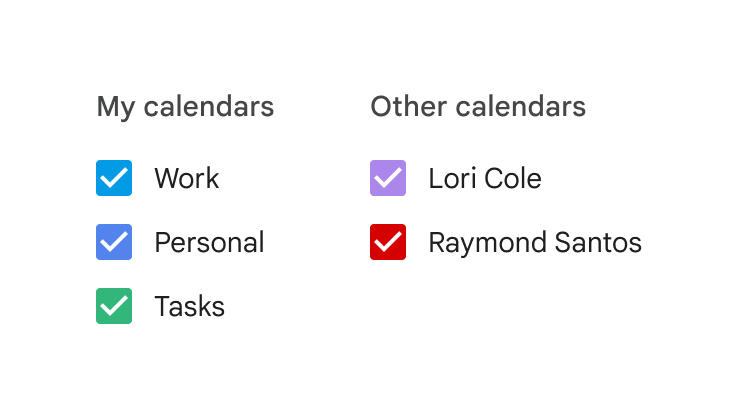The height and width of the screenshot is (415, 739).
Task: Click the light blue Work color box
Action: [x=114, y=179]
